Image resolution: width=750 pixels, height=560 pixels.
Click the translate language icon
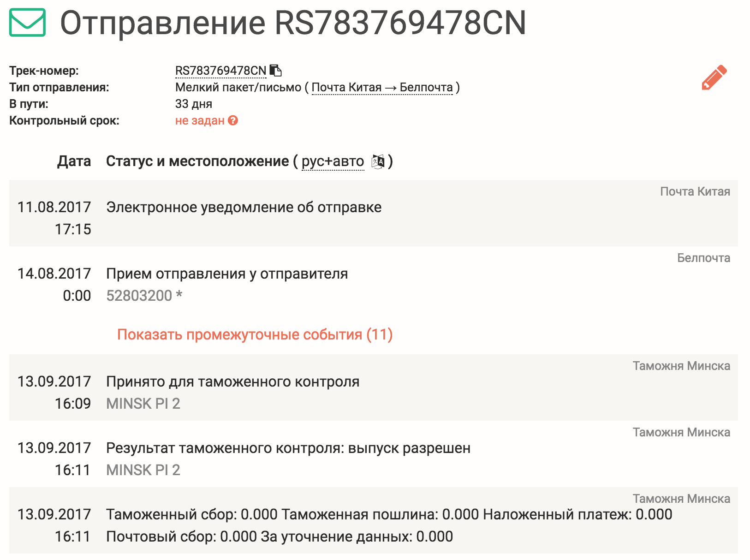(x=378, y=161)
